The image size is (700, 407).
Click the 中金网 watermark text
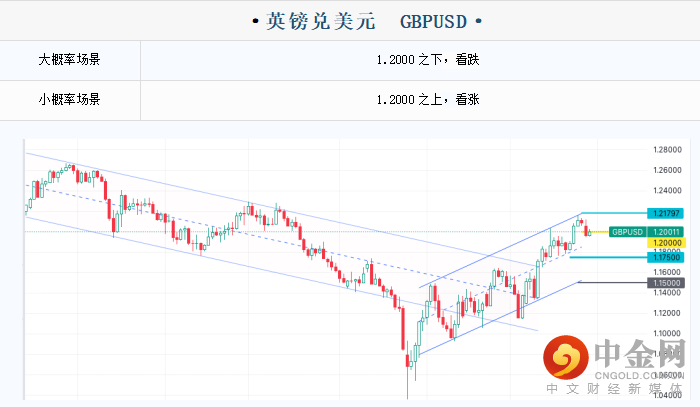640,355
